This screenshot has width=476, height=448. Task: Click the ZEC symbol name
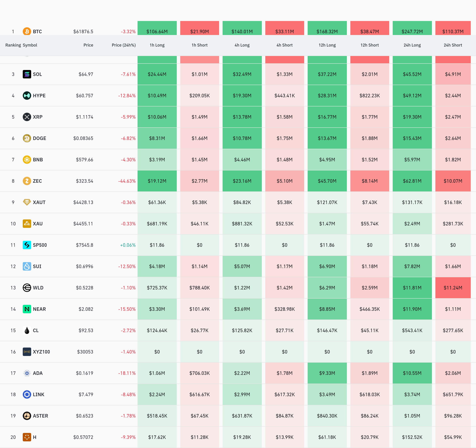pos(37,181)
